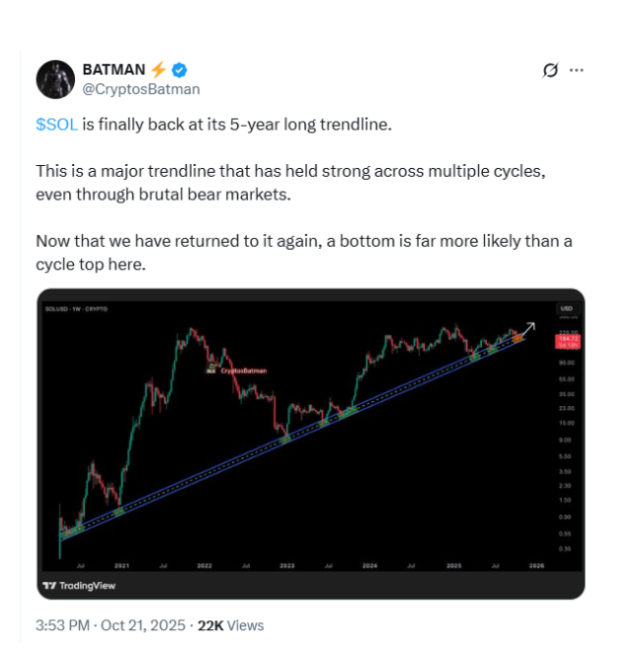
Task: Click the blue verified checkmark badge
Action: (x=181, y=70)
